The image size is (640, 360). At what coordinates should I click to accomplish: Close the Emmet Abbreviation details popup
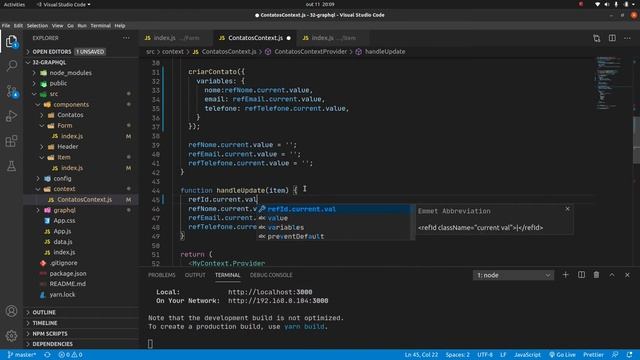pyautogui.click(x=567, y=209)
